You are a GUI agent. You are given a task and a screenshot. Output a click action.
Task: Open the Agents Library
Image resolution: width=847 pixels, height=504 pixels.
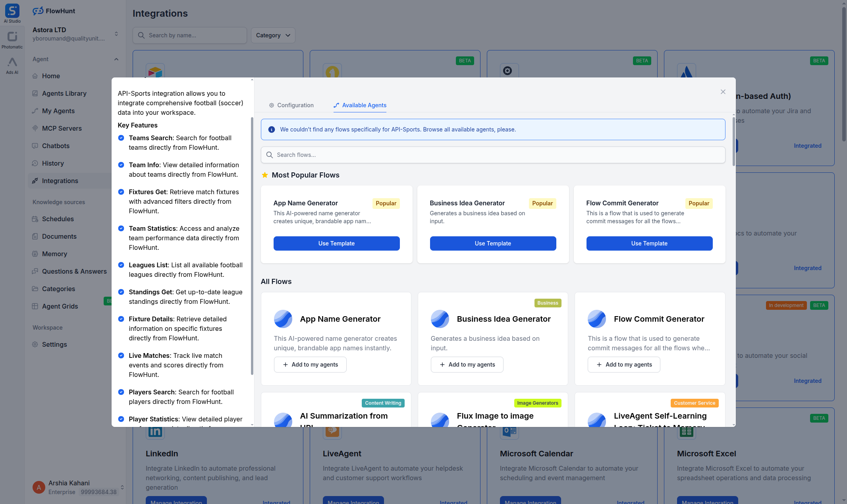pos(64,93)
